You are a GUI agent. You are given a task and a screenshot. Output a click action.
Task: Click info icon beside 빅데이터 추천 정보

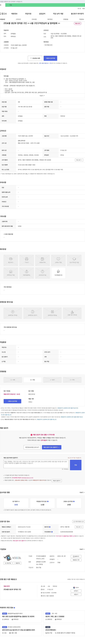(x=14, y=608)
